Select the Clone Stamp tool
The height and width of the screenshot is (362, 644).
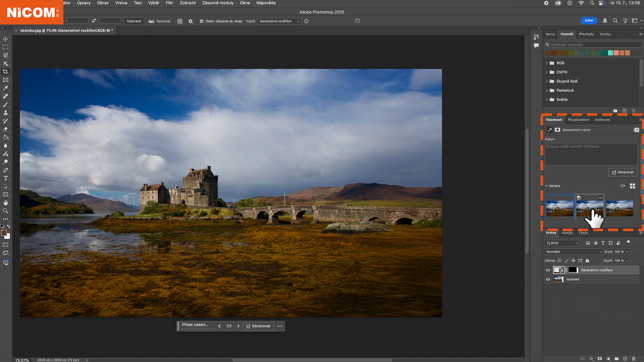click(5, 113)
